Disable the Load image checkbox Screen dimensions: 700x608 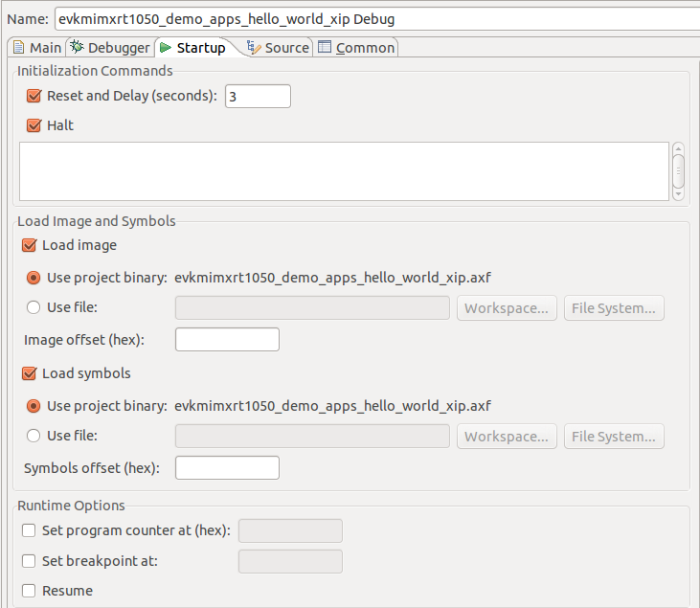click(x=29, y=245)
